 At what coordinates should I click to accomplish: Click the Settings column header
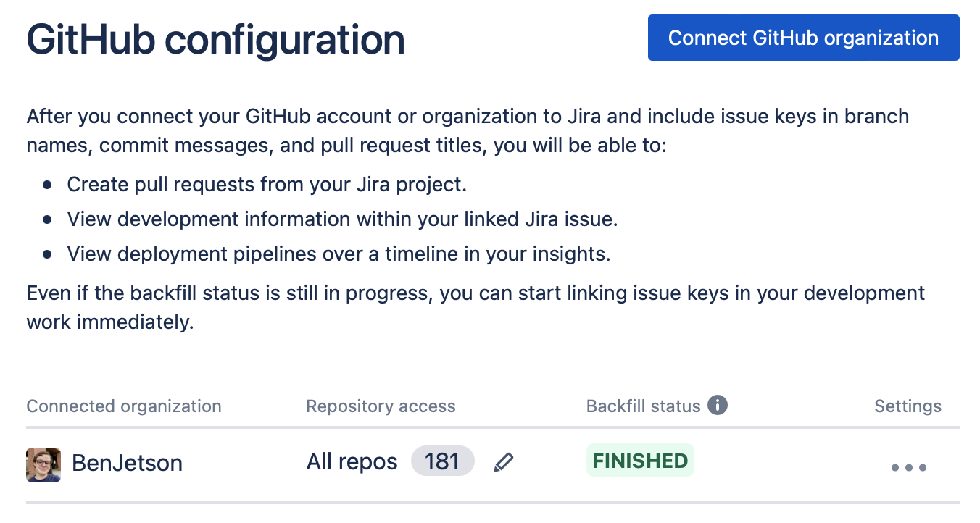point(908,406)
